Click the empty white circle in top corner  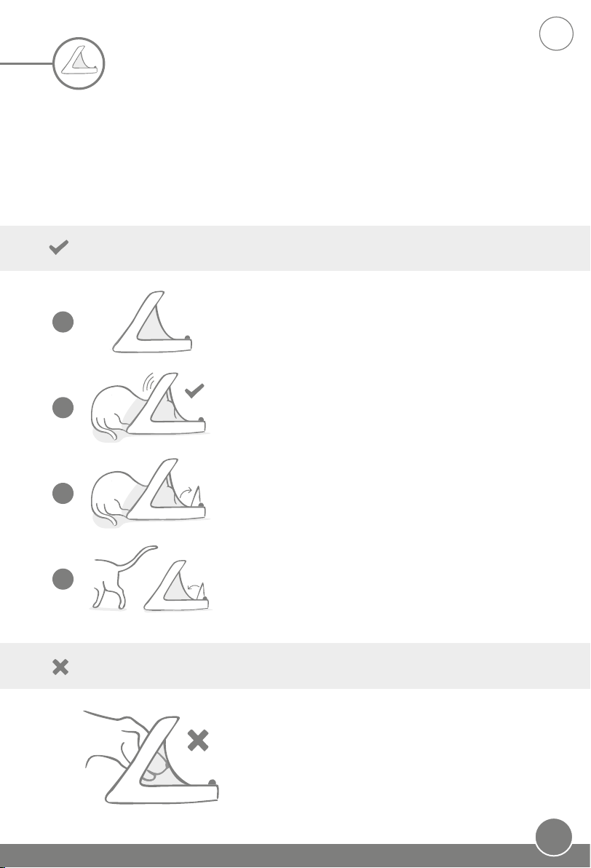pos(556,33)
